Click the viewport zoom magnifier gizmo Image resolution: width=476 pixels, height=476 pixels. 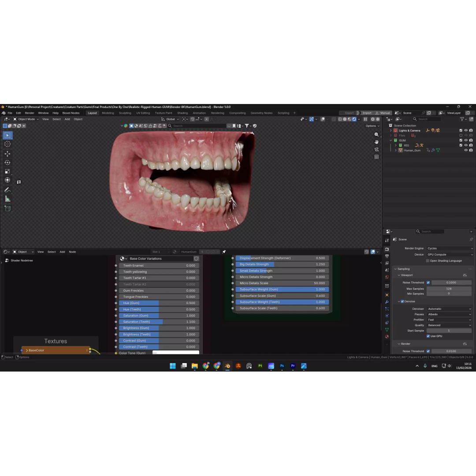pos(376,134)
